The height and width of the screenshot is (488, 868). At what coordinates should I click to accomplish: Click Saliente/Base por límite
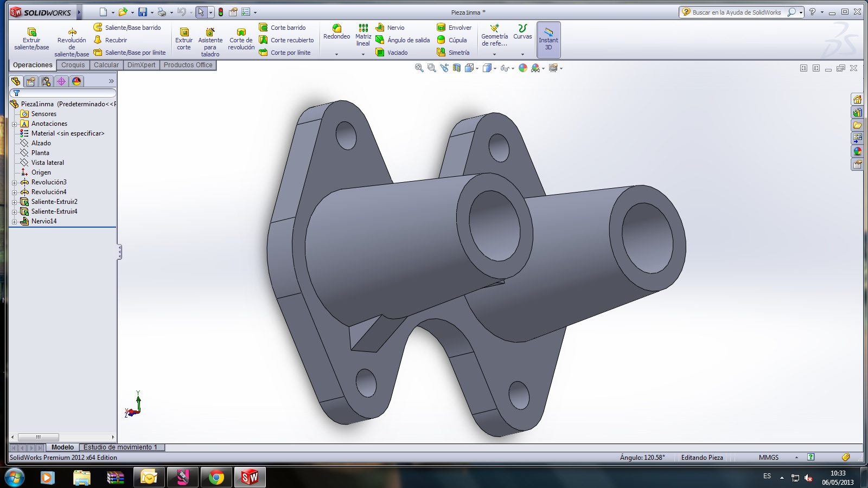tap(130, 53)
